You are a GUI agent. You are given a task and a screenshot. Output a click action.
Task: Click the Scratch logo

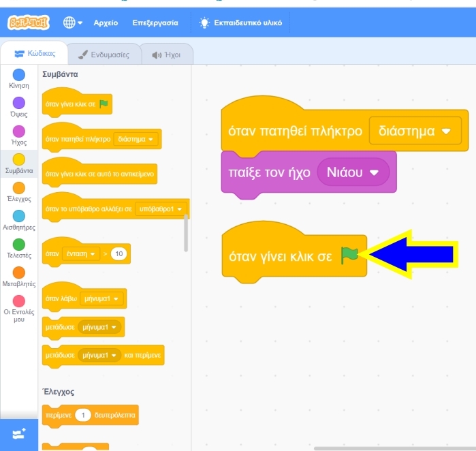coord(29,22)
